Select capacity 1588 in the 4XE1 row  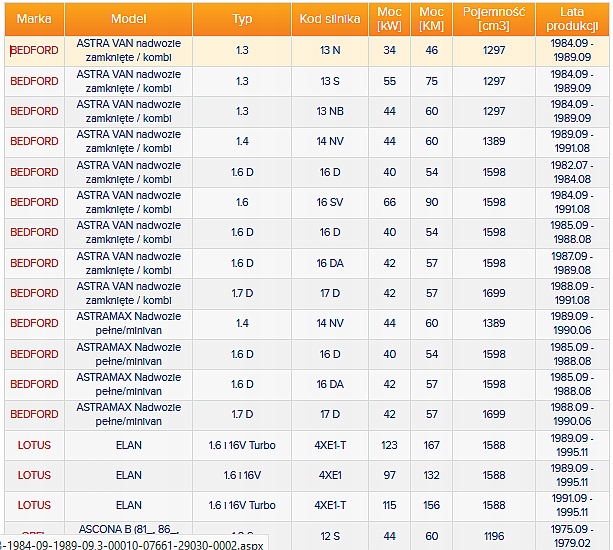point(494,475)
